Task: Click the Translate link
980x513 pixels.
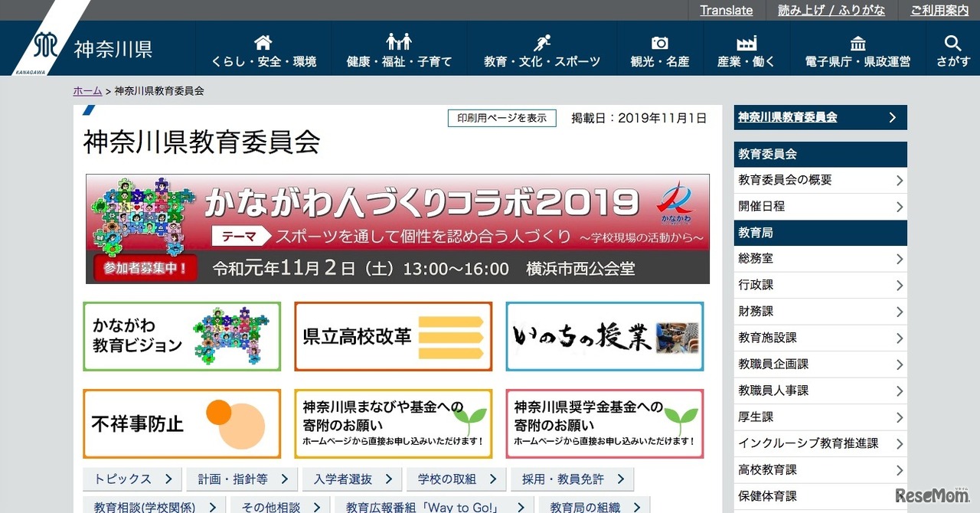Action: tap(726, 10)
